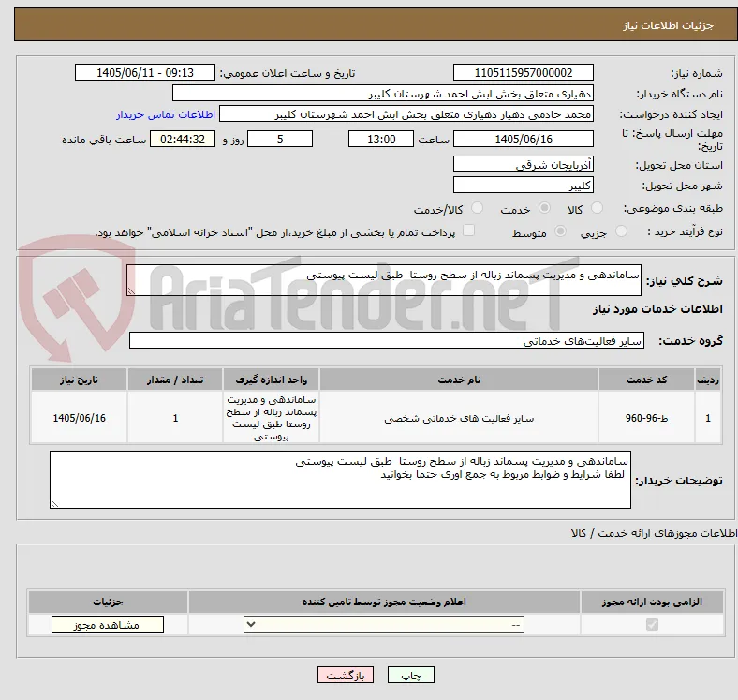
Task: Click the بازگشت back button
Action: point(346,675)
